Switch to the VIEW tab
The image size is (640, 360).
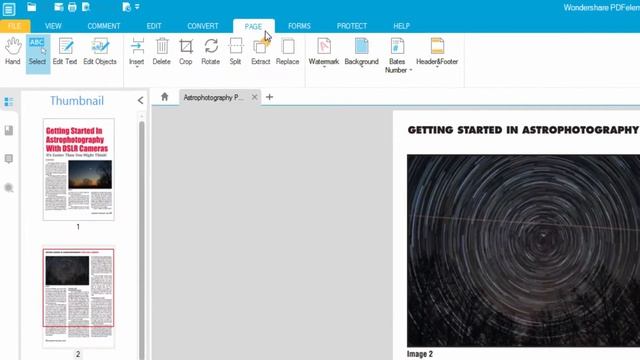[x=53, y=26]
